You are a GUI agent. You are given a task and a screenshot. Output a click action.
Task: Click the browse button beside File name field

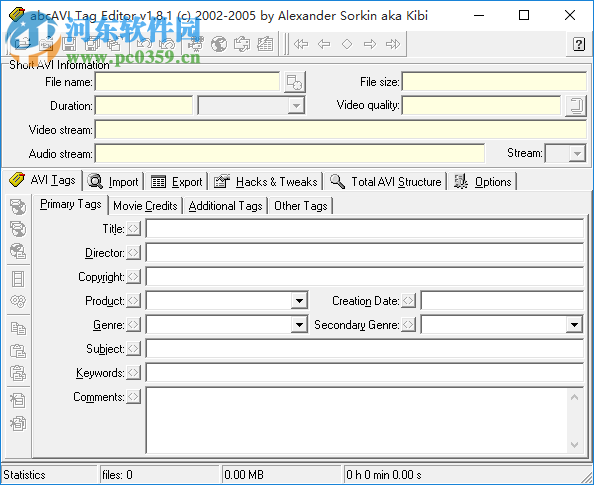click(295, 82)
